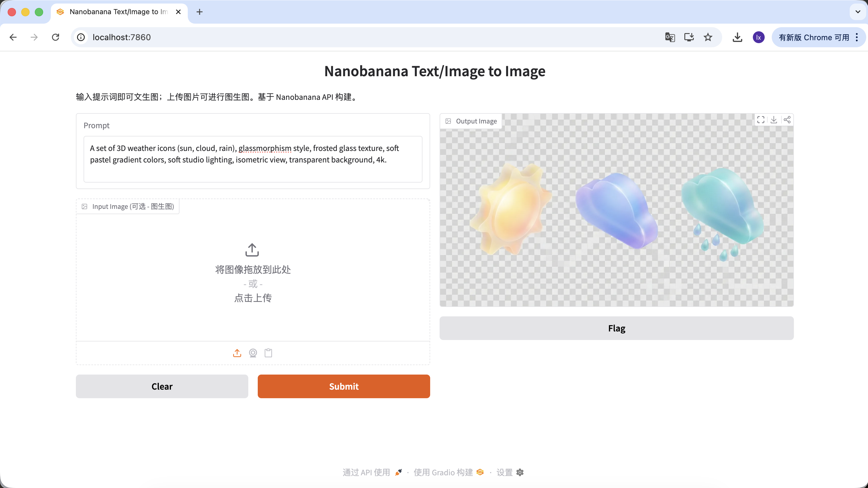Choose the webcam source icon

click(253, 353)
